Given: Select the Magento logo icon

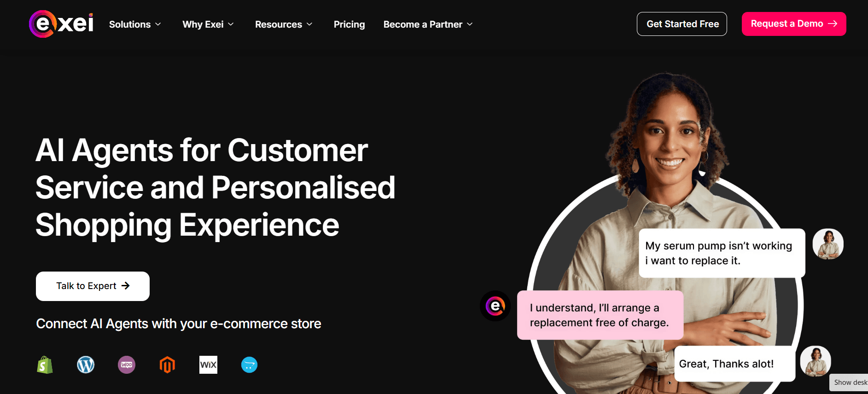Looking at the screenshot, I should click(x=167, y=365).
